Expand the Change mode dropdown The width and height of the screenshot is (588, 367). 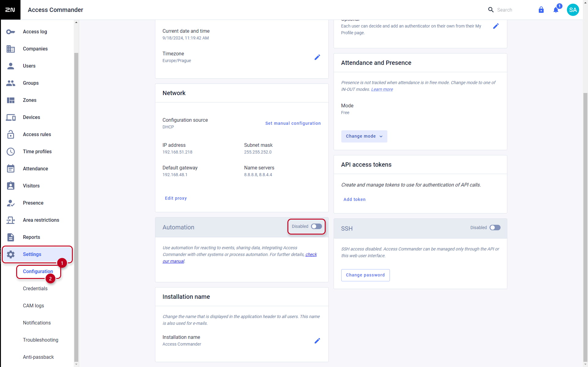364,136
